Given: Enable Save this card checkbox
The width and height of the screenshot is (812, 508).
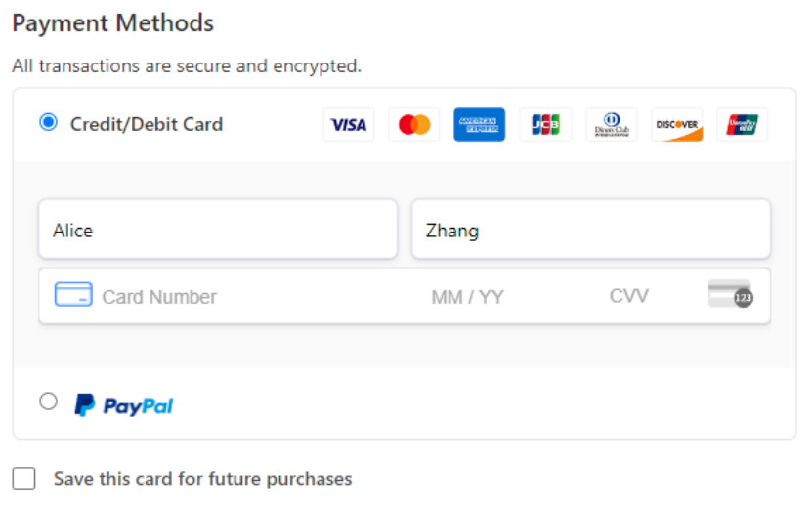Looking at the screenshot, I should click(x=23, y=479).
